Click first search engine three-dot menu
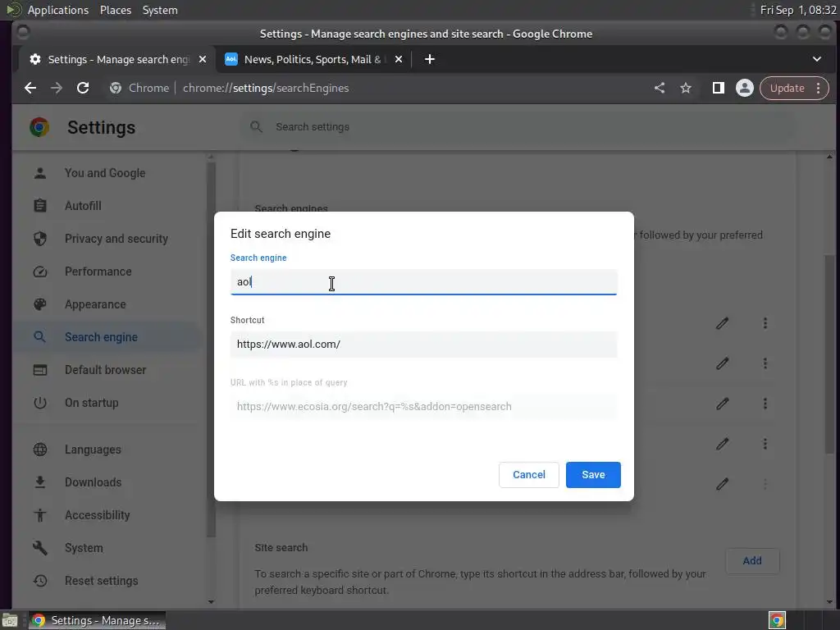 765,323
